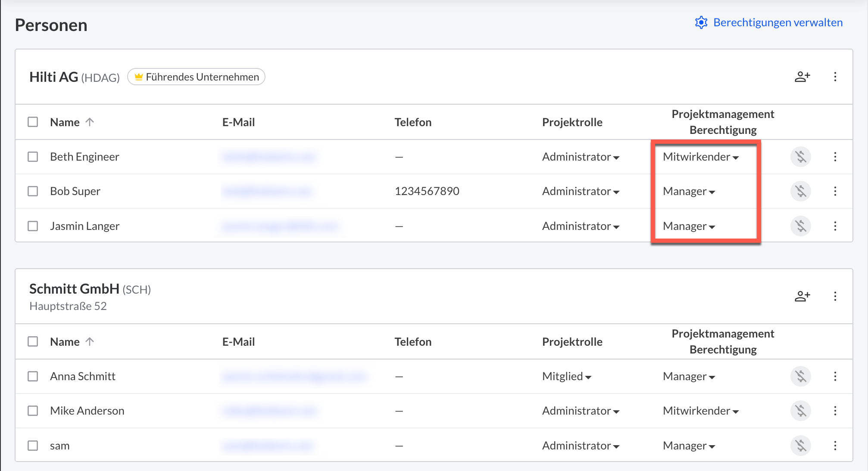Click the Führendes Unternehmen badge
Screen dimensions: 868x471
pyautogui.click(x=197, y=77)
